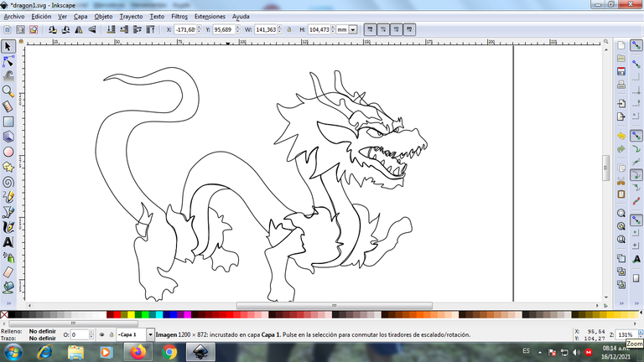644x362 pixels.
Task: Select the Measure ruler tool
Action: pyautogui.click(x=8, y=106)
